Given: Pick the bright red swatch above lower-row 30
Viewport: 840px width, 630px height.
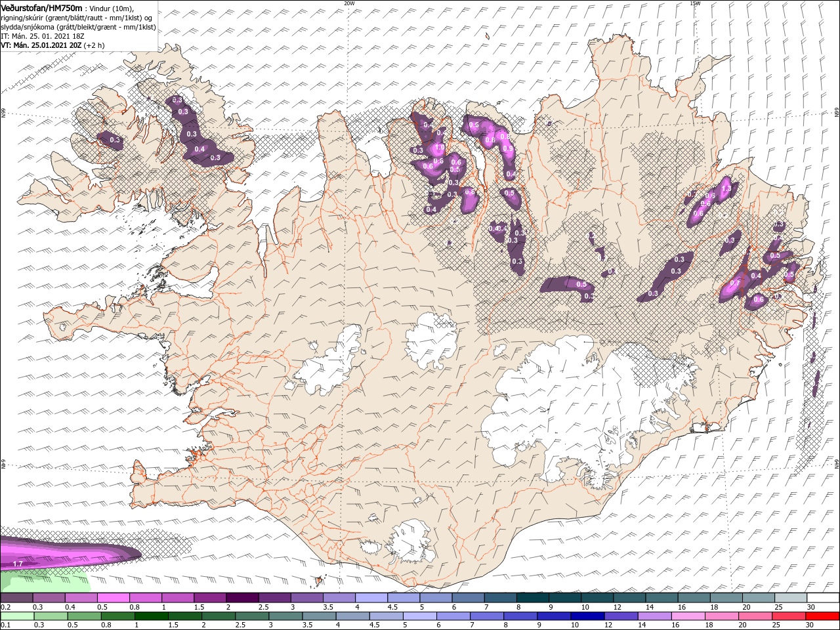Looking at the screenshot, I should 823,616.
